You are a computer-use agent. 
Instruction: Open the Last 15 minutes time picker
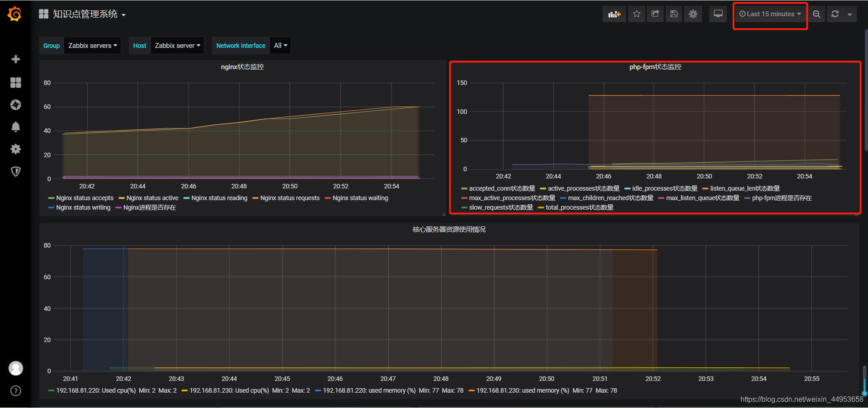[770, 14]
